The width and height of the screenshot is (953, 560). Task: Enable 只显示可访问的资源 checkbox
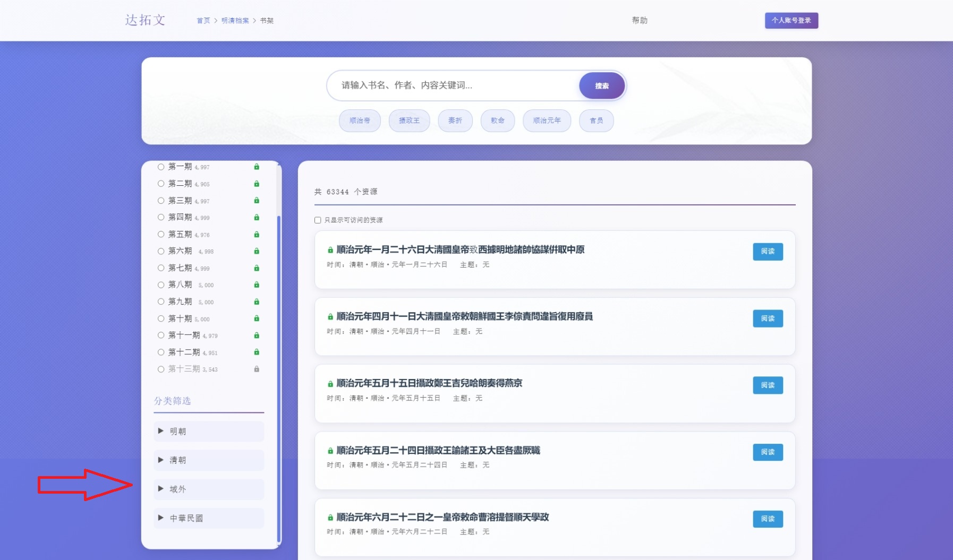click(317, 220)
